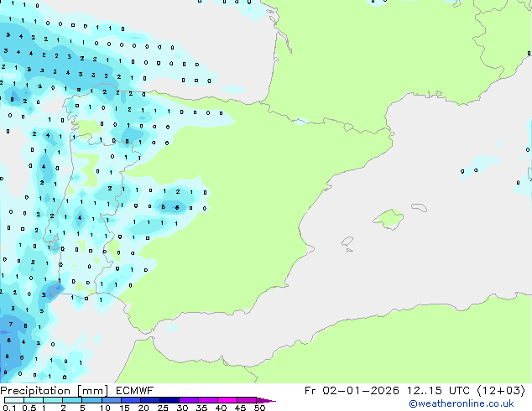Viewport: 532px width, 411px height.
Task: Click the "50" legend scale label
Action: pyautogui.click(x=259, y=408)
